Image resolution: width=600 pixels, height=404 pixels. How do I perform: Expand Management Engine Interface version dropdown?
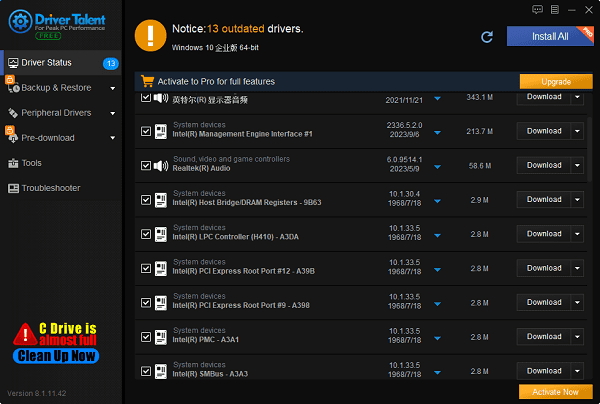(x=437, y=133)
